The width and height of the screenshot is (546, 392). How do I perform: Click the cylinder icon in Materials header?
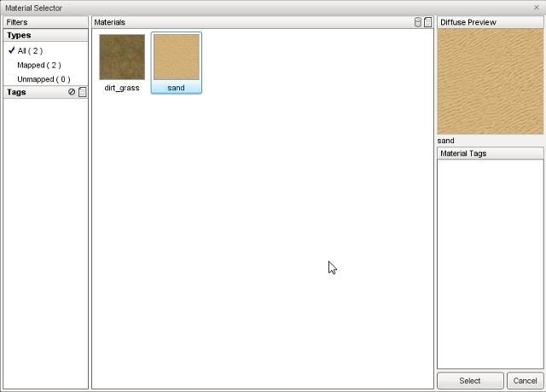(418, 22)
